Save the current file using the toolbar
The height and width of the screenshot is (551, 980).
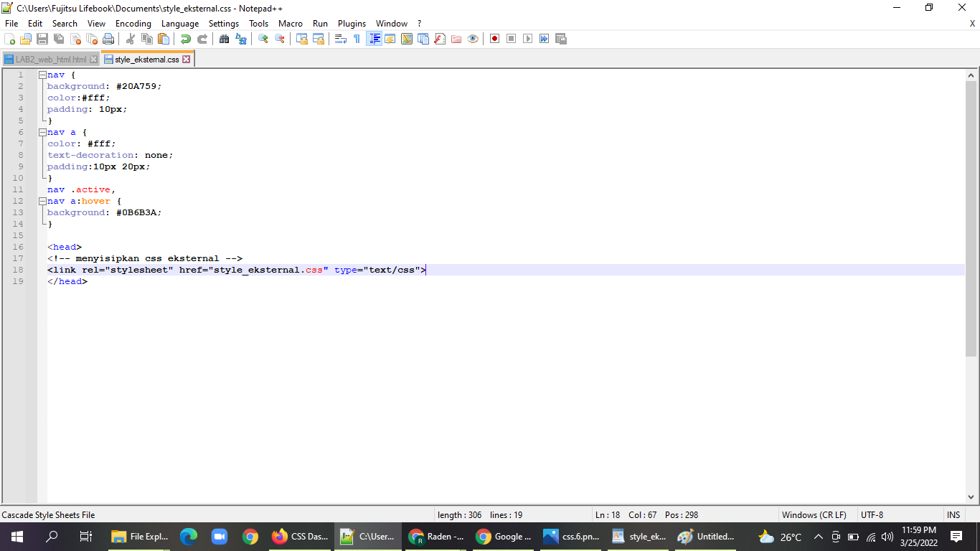(x=42, y=39)
